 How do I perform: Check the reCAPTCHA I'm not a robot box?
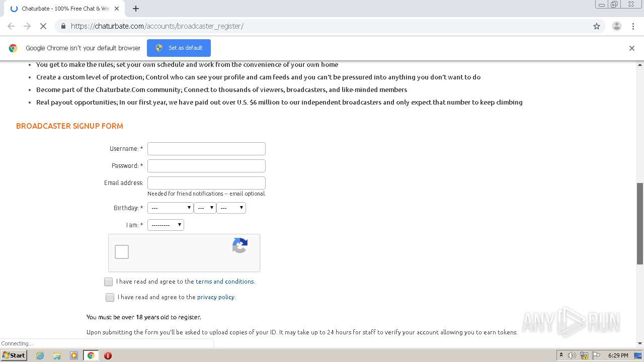[122, 252]
